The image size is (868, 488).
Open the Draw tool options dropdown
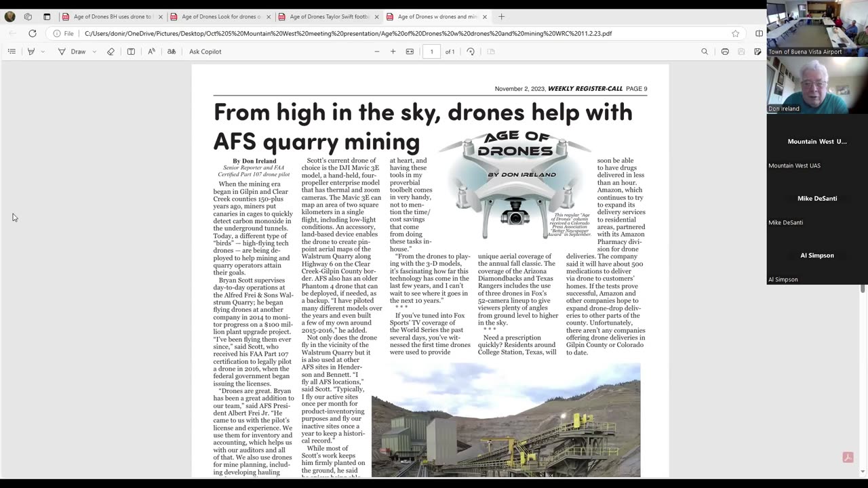point(94,52)
